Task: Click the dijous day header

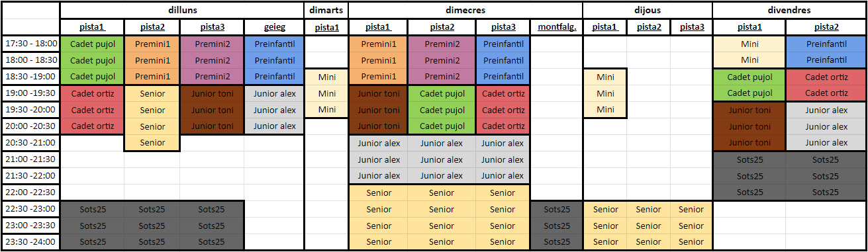Action: [648, 11]
